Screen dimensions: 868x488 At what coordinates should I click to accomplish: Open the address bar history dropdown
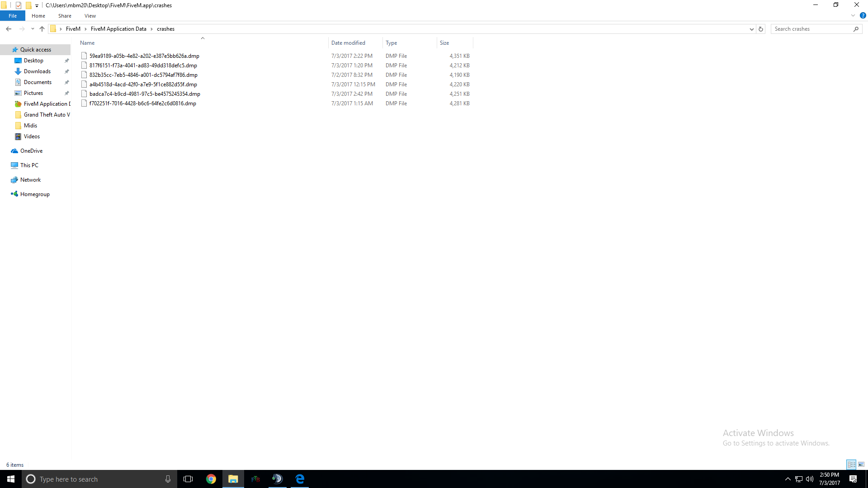click(x=751, y=29)
